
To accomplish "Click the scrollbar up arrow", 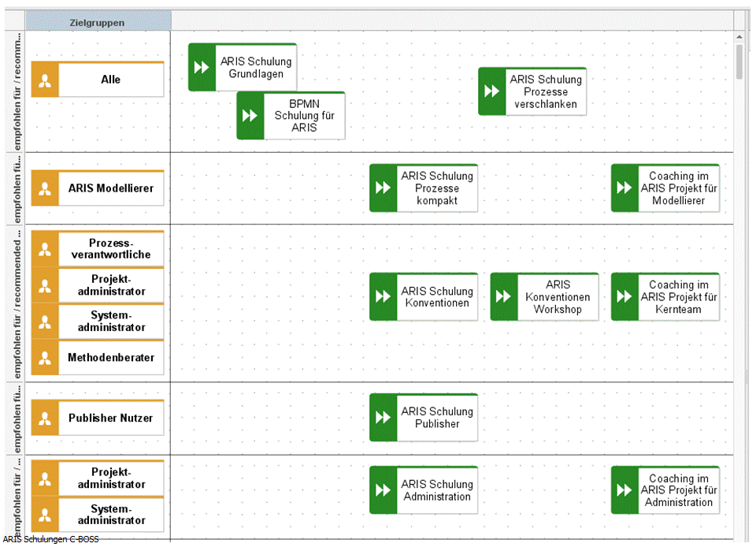I will click(739, 37).
